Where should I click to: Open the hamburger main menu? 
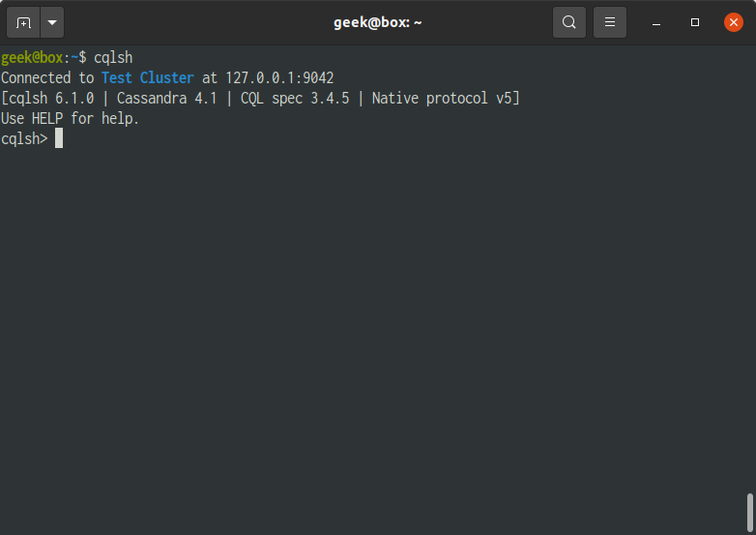tap(610, 22)
